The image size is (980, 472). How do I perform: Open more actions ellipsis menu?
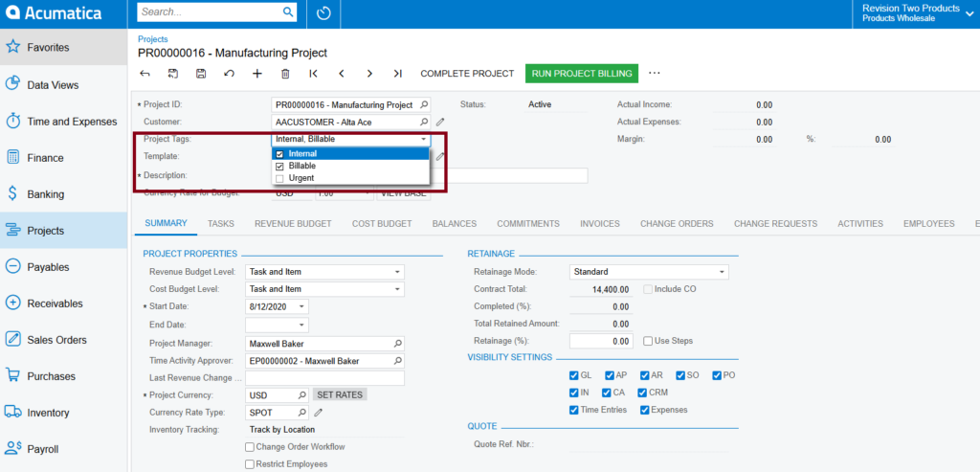(655, 73)
